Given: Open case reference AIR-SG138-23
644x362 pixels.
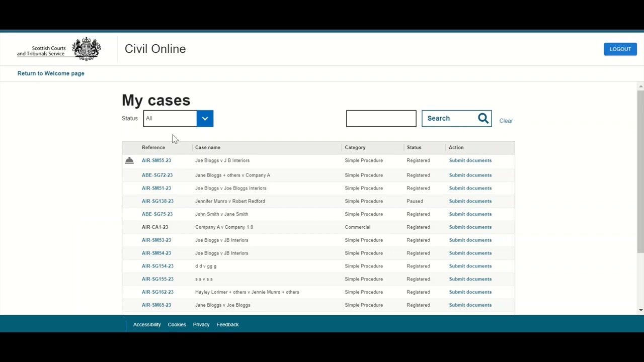Looking at the screenshot, I should [x=157, y=201].
